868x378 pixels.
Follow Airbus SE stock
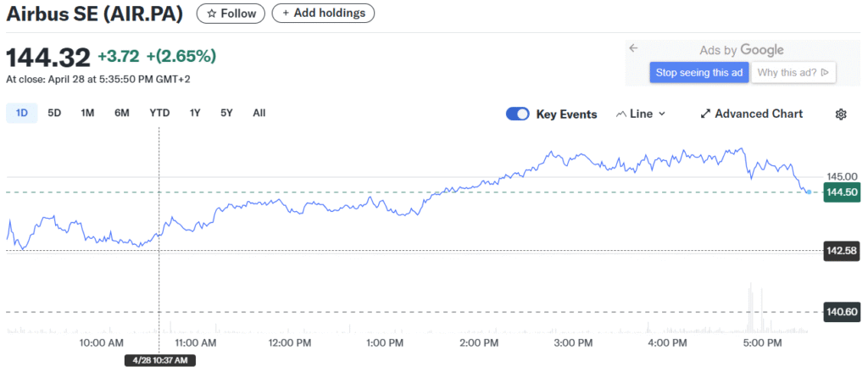231,14
